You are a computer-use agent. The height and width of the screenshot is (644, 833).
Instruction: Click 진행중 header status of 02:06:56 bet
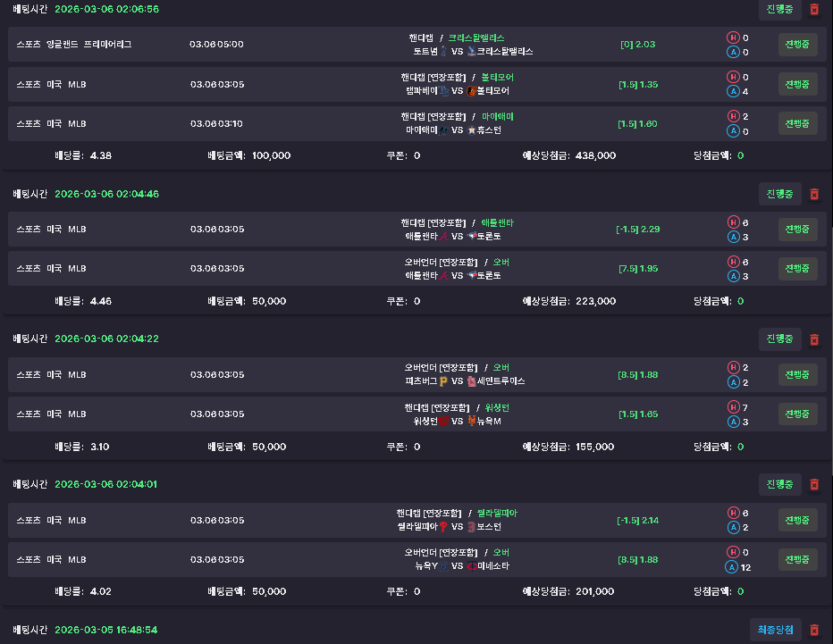(778, 9)
